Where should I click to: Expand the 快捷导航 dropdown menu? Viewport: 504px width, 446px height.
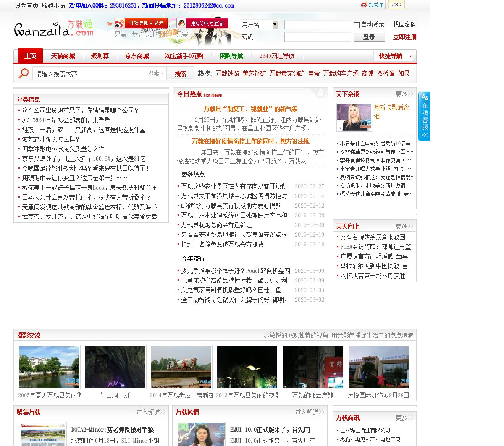click(410, 56)
